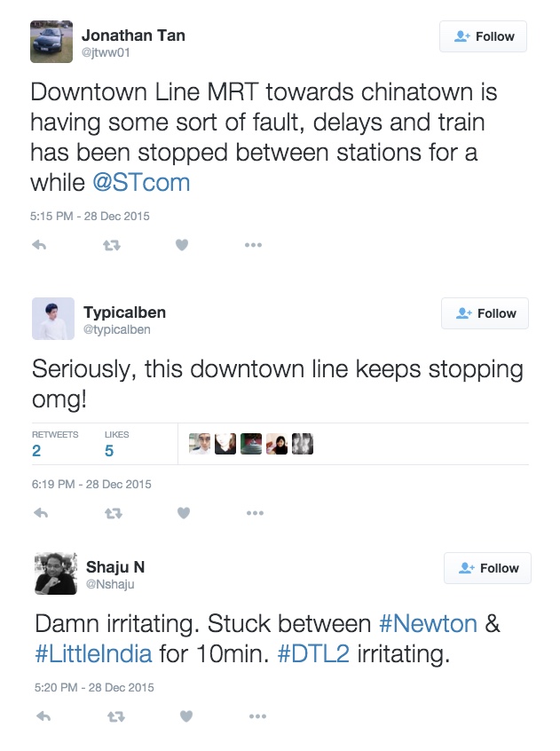Retweet Jonathan Tan's tweet
Screen dimensions: 560x751
[x=112, y=245]
